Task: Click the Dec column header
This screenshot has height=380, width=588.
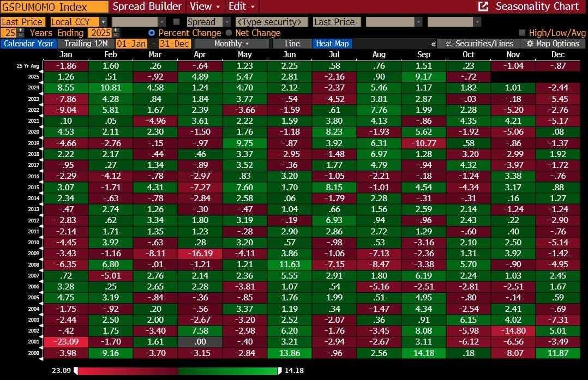Action: click(557, 55)
